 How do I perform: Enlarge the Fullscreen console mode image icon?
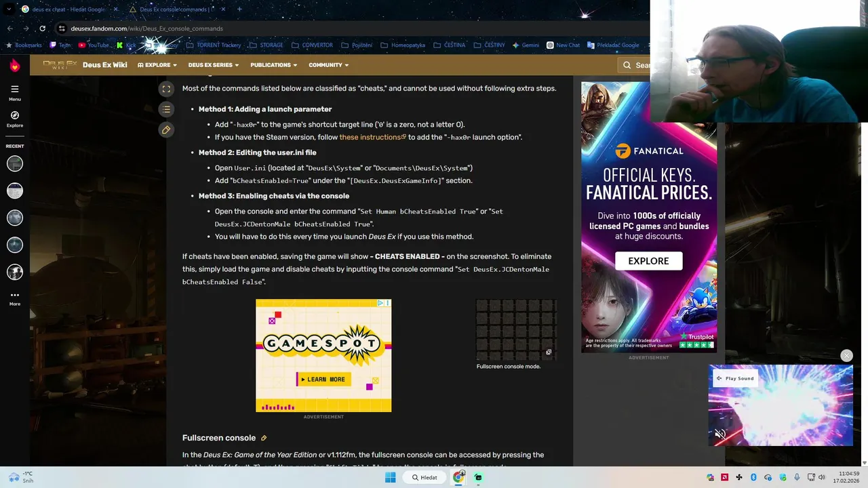tap(549, 352)
